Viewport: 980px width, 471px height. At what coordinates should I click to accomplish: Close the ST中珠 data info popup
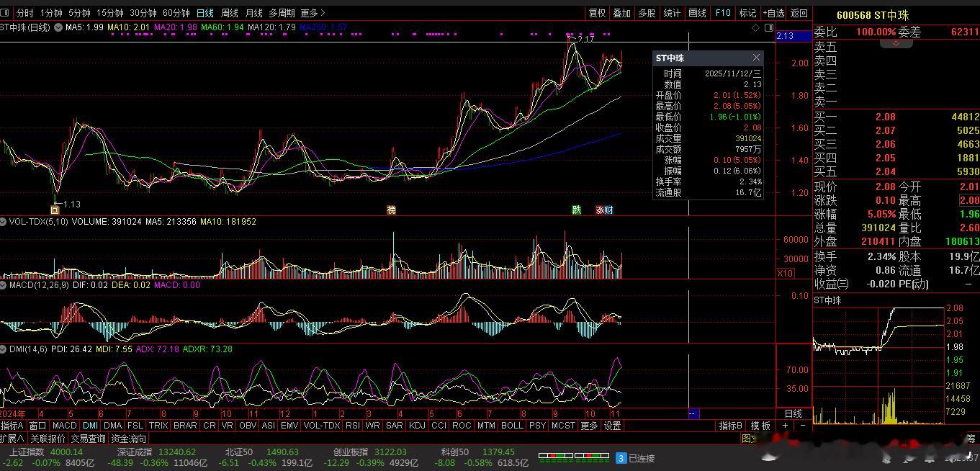(x=756, y=58)
